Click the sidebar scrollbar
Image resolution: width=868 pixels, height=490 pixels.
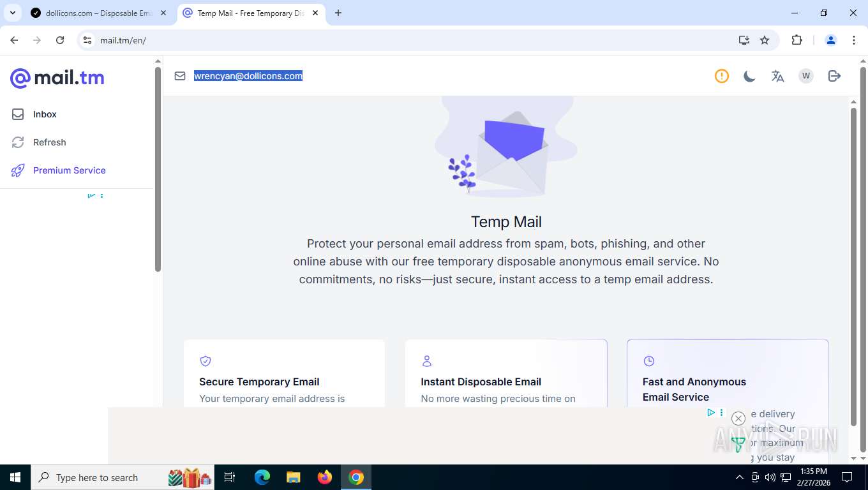point(158,169)
